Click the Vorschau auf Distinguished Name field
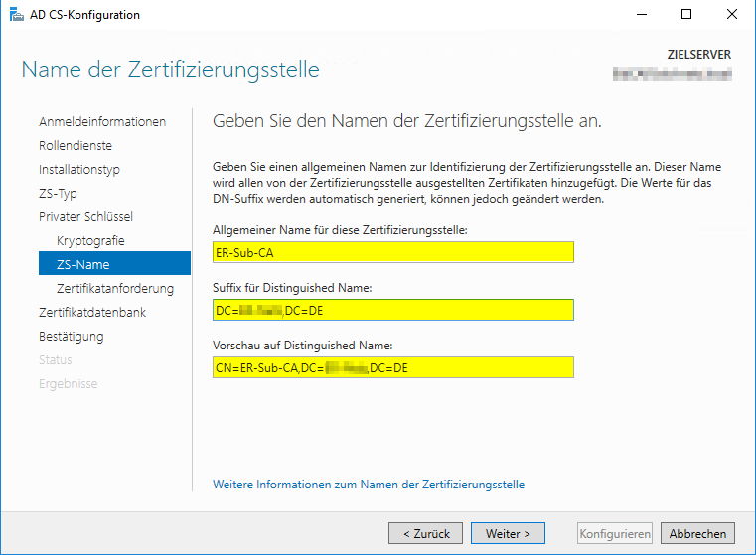The height and width of the screenshot is (555, 756). point(393,367)
